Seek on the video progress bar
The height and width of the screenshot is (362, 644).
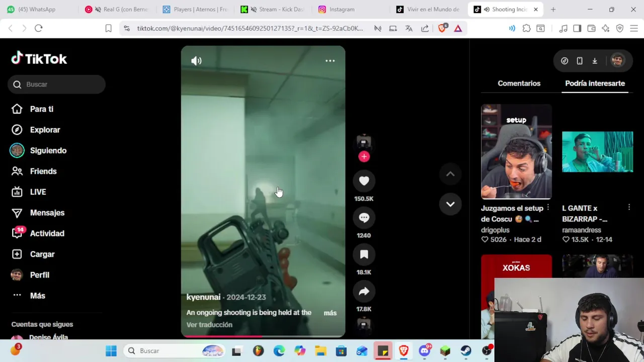(263, 336)
